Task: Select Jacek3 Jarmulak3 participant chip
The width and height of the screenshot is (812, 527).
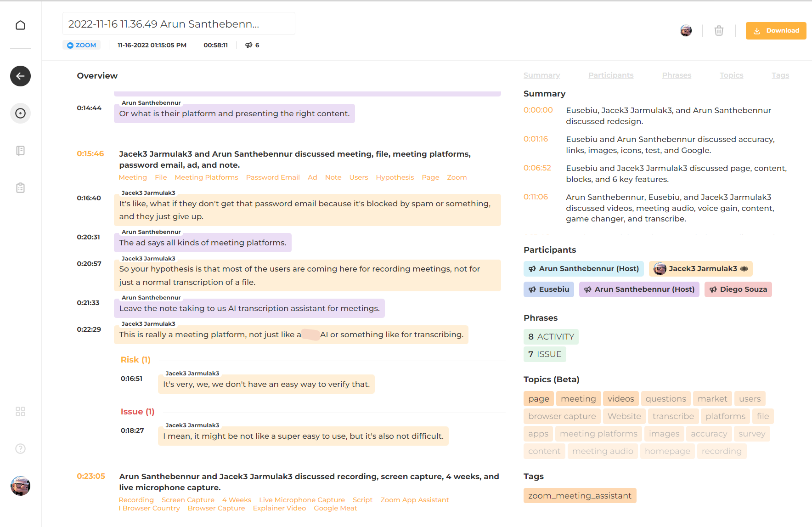Action: 700,268
